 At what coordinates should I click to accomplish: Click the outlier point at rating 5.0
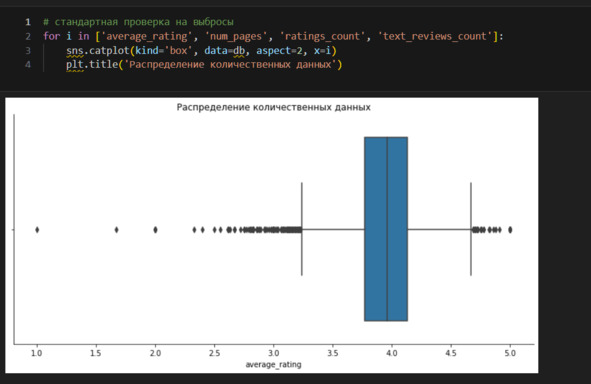tap(510, 229)
